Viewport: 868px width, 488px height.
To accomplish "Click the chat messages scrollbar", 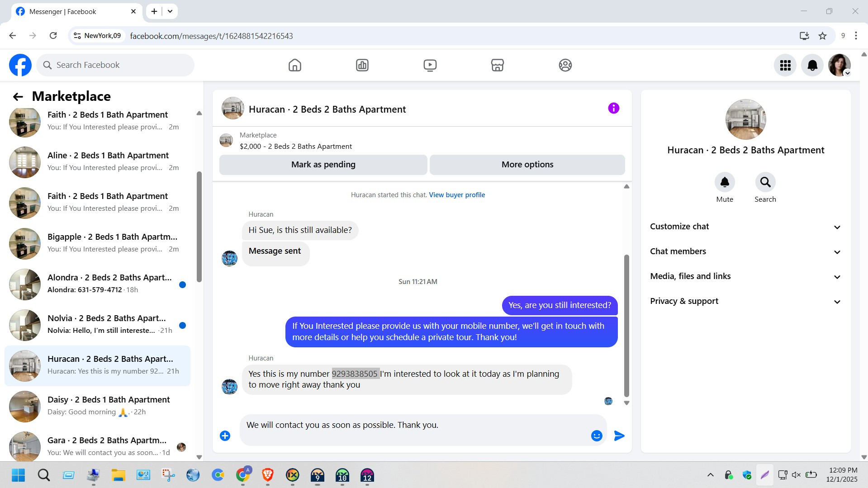I will pos(626,326).
